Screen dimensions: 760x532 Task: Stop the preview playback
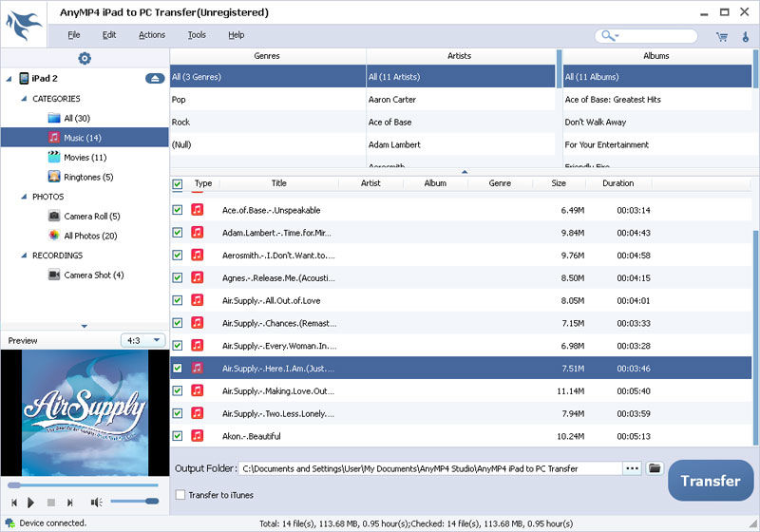point(51,503)
